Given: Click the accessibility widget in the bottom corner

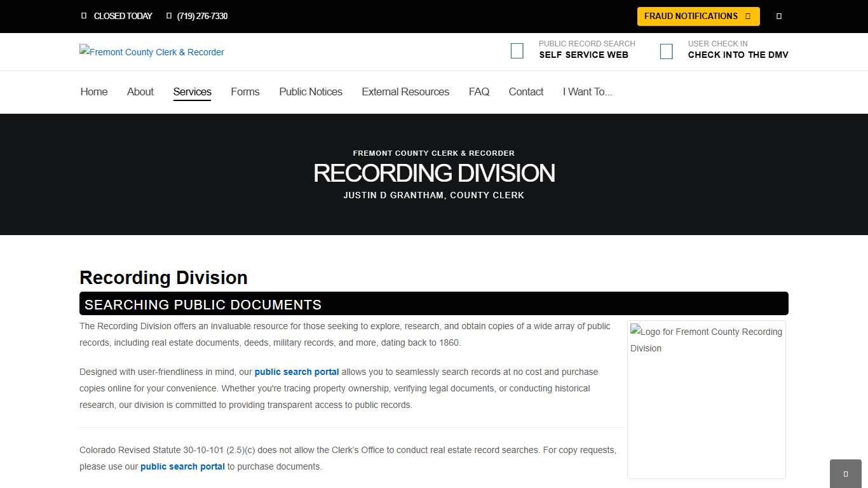Looking at the screenshot, I should coord(845,473).
